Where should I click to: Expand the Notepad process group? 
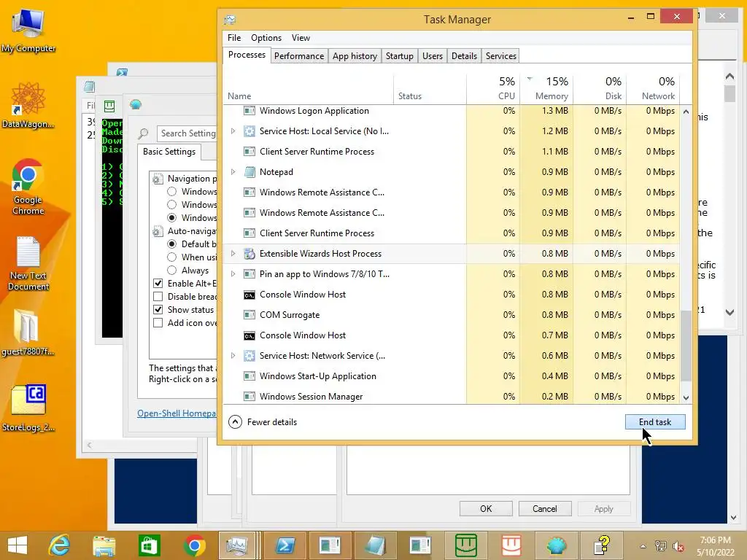pyautogui.click(x=233, y=172)
